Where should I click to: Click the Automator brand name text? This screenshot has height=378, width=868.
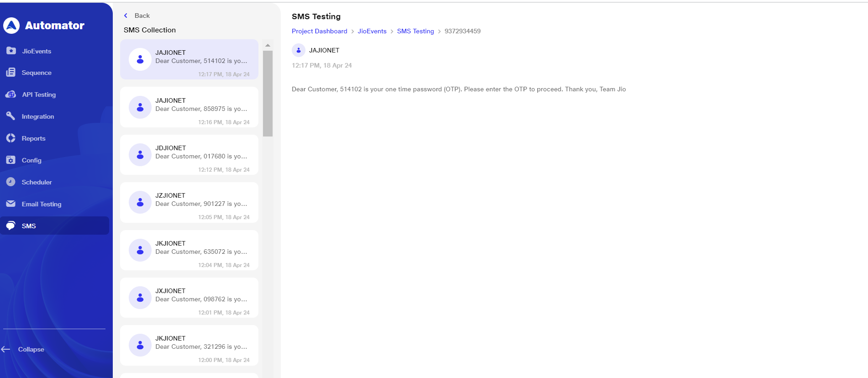point(55,26)
